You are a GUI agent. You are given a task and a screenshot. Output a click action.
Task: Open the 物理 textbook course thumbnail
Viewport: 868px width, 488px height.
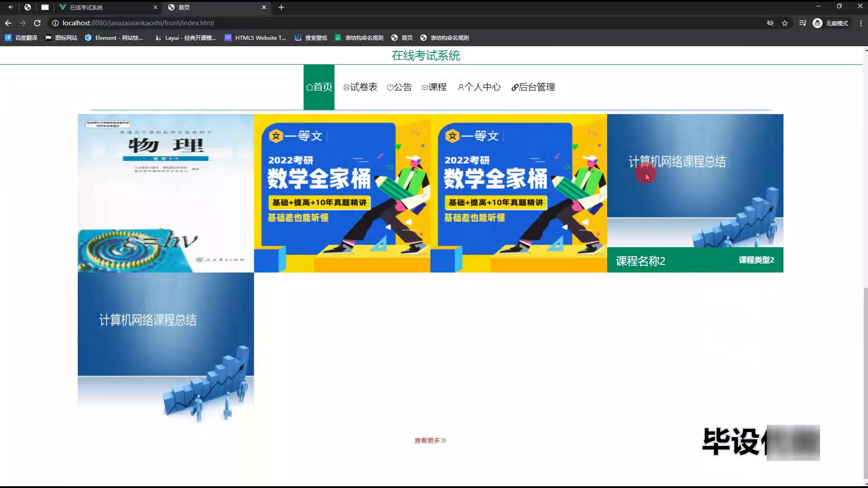(x=165, y=193)
